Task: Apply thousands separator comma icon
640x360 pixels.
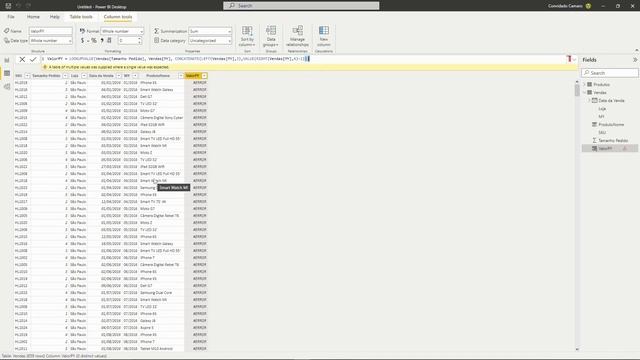Action: (x=102, y=40)
